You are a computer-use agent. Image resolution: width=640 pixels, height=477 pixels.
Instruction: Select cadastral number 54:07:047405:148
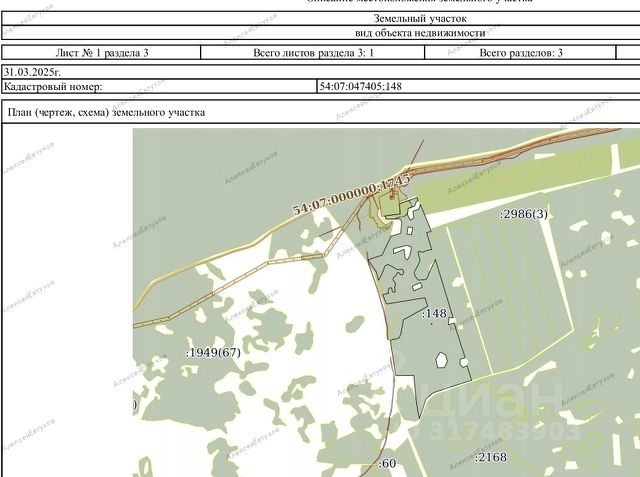360,87
